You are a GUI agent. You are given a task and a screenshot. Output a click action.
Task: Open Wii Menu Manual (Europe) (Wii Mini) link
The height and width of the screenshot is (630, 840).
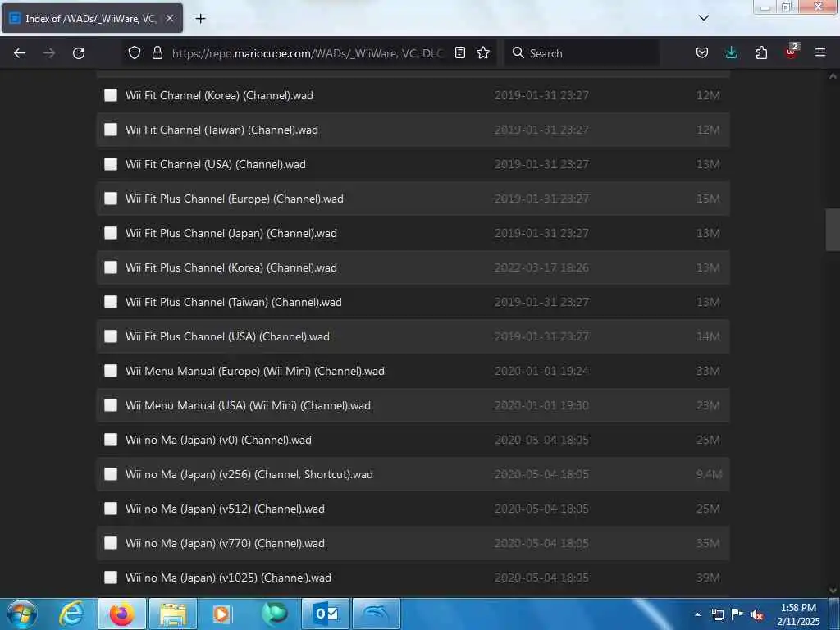click(255, 371)
